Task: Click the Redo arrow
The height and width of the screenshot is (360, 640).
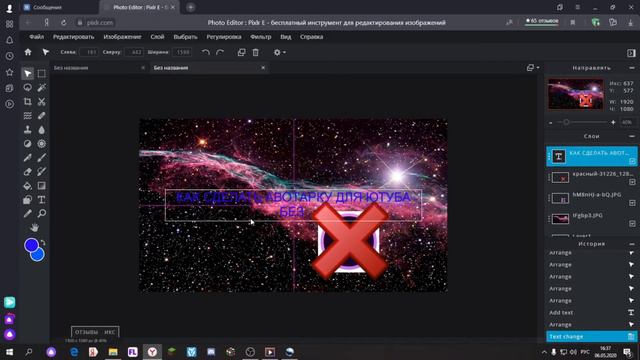Action: pyautogui.click(x=220, y=52)
